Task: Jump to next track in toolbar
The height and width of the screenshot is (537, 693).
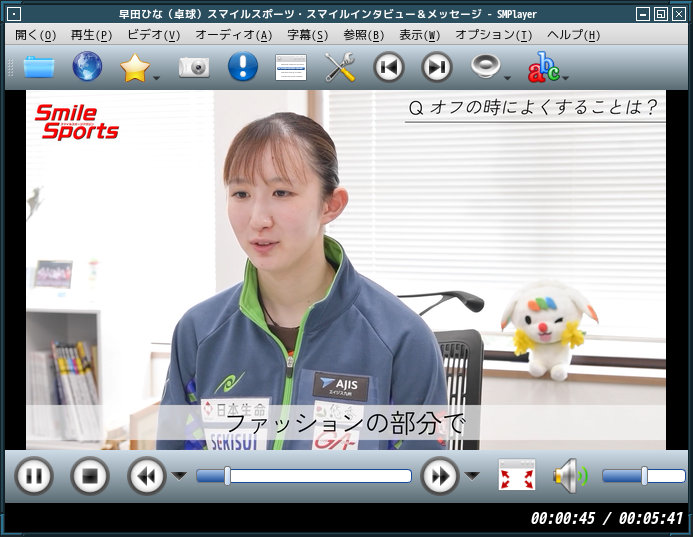Action: click(x=437, y=67)
